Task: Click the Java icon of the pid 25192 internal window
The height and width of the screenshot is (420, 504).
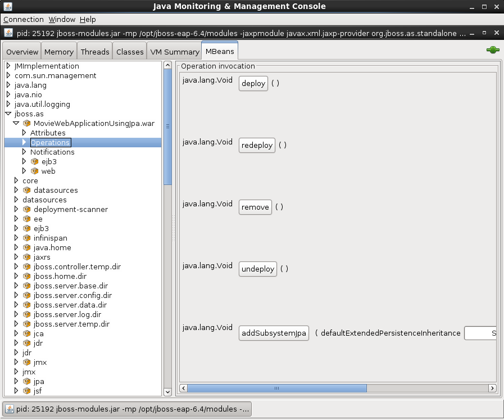Action: [x=8, y=33]
